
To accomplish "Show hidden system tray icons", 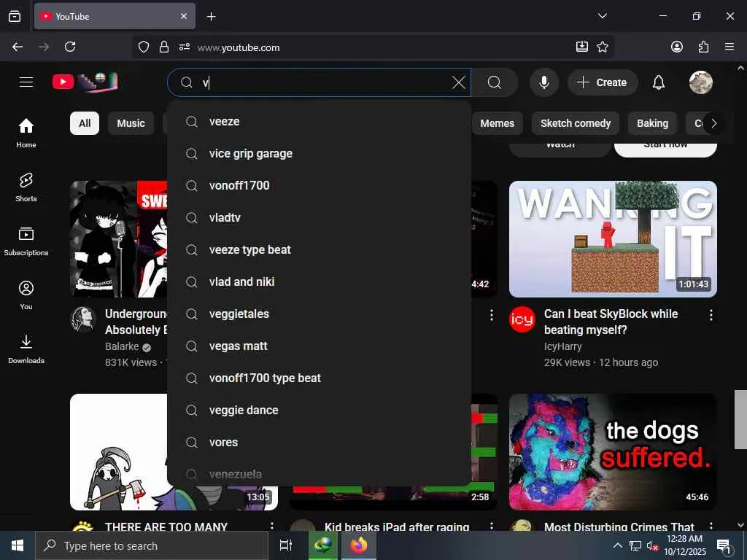I will coord(617,545).
